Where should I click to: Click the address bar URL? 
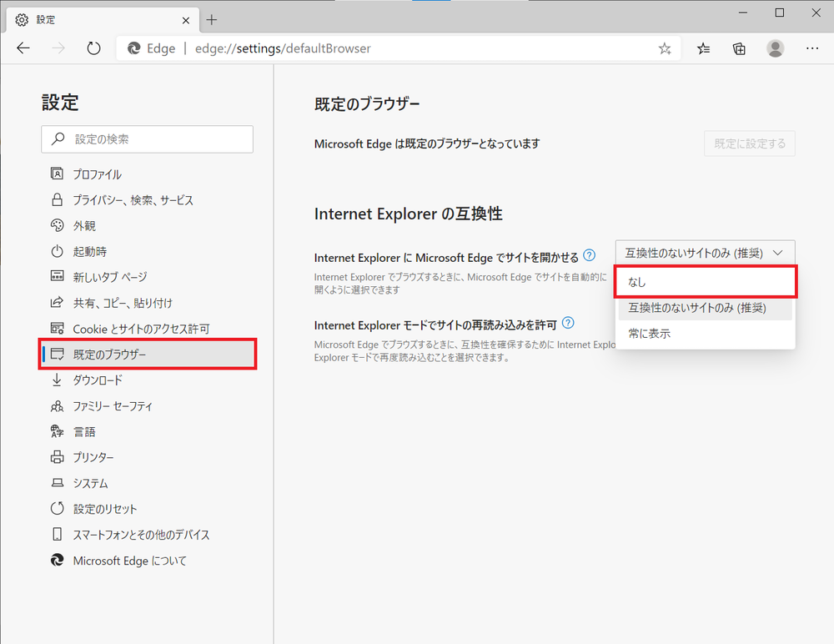(283, 48)
